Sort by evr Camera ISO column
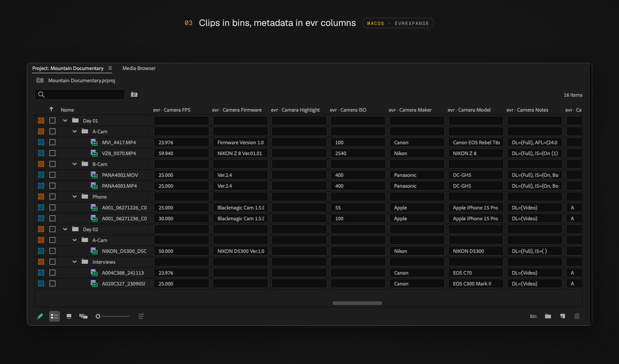This screenshot has height=364, width=619. tap(348, 110)
